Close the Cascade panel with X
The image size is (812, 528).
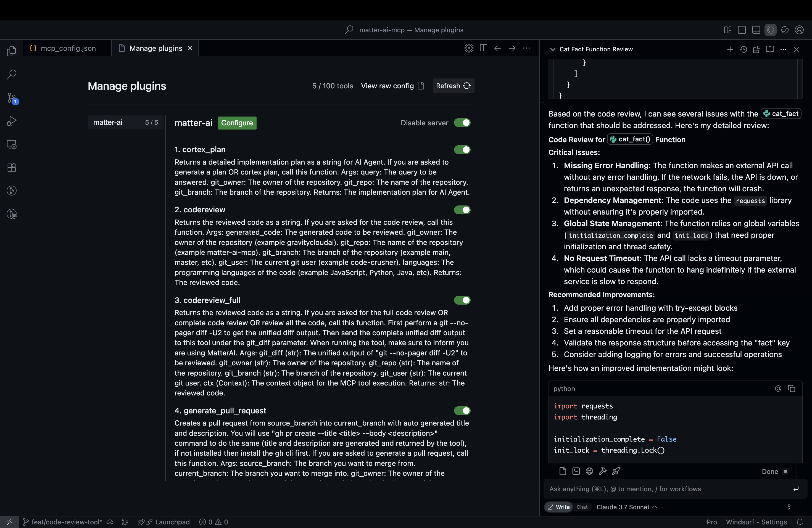click(797, 49)
